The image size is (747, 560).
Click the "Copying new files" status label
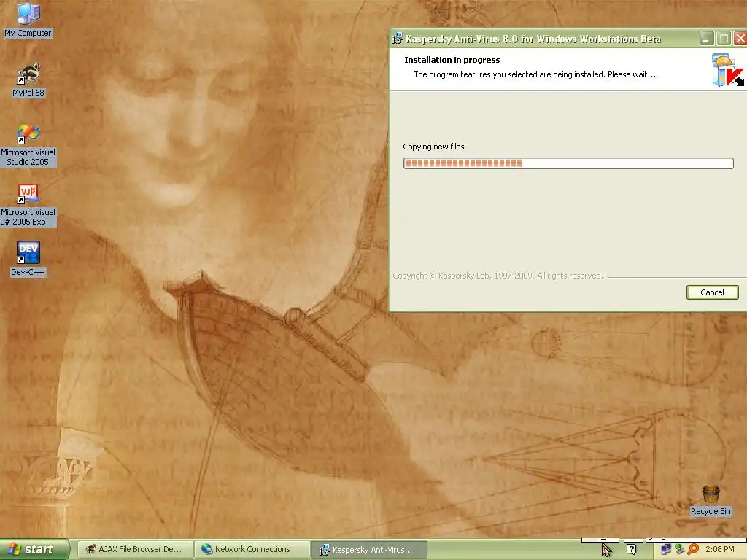tap(433, 147)
